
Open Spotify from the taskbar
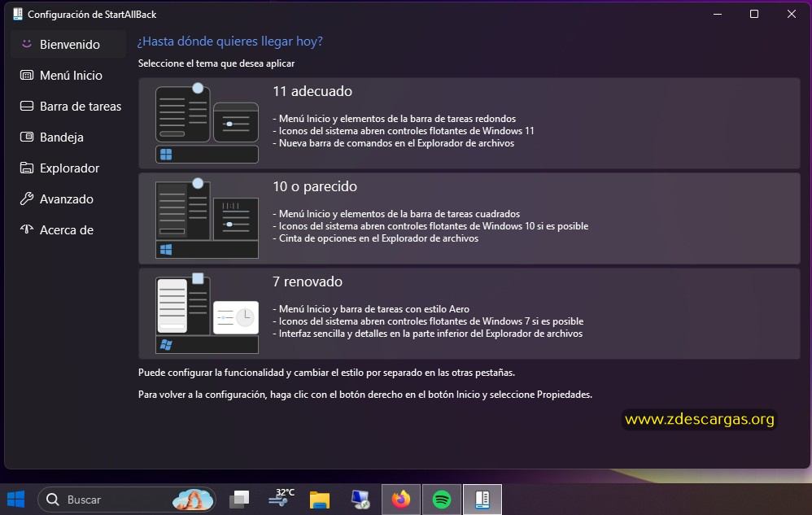[441, 500]
